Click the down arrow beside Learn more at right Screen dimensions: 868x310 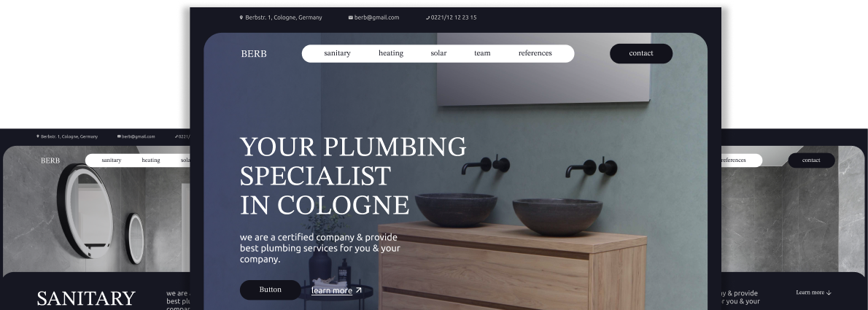coord(829,292)
